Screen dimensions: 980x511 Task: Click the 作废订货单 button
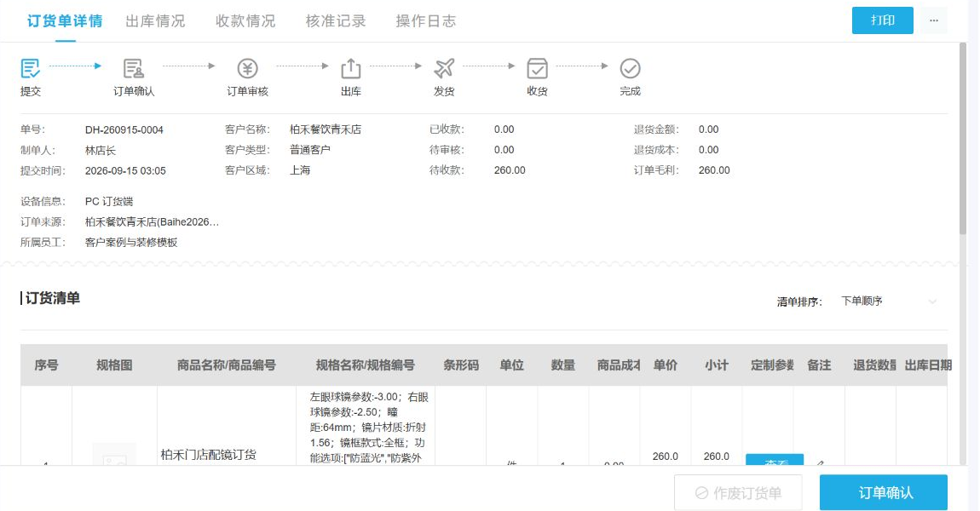click(738, 492)
